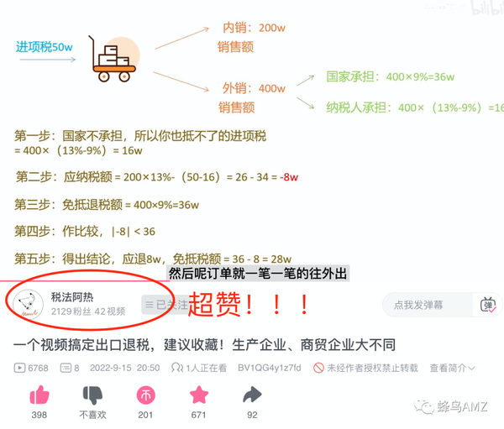Screen dimensions: 504x429
Task: Click the dislike thumbs-down icon
Action: click(x=92, y=395)
